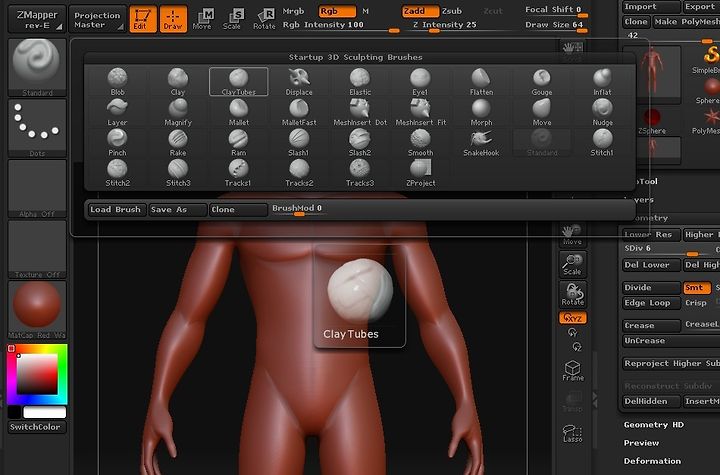The height and width of the screenshot is (475, 720).
Task: Select the MeshInsert Dot brush
Action: click(360, 113)
